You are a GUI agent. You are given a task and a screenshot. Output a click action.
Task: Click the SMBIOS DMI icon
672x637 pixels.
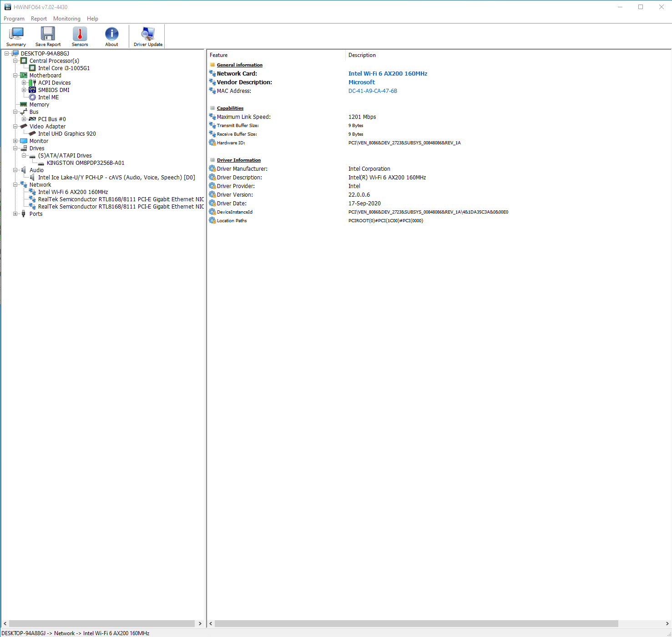click(32, 90)
